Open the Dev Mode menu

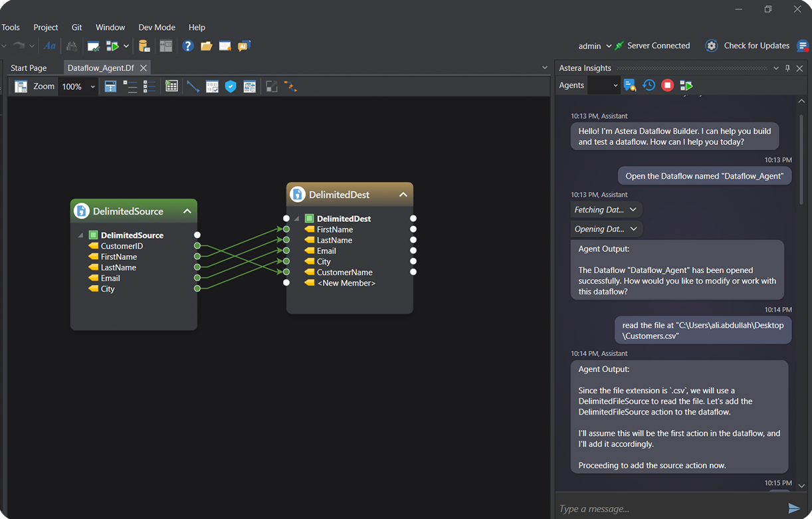[x=157, y=27]
